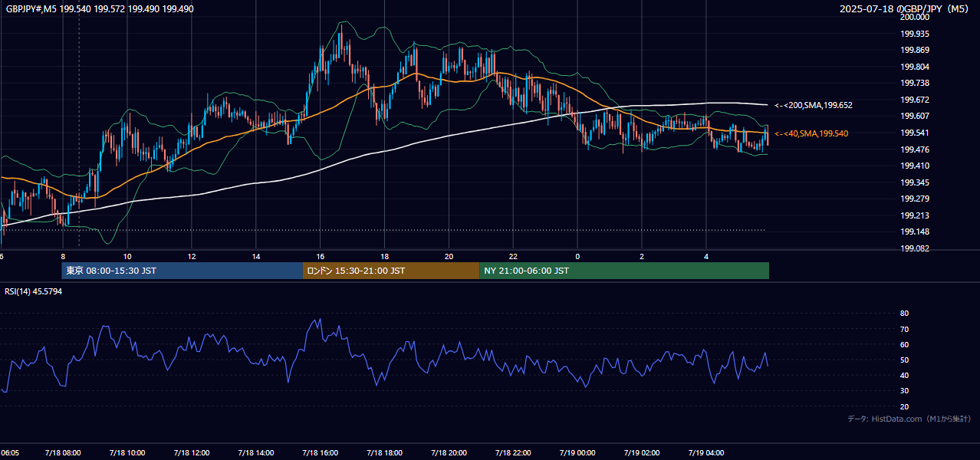Click the 199.082 price axis label
The image size is (980, 460).
point(916,248)
